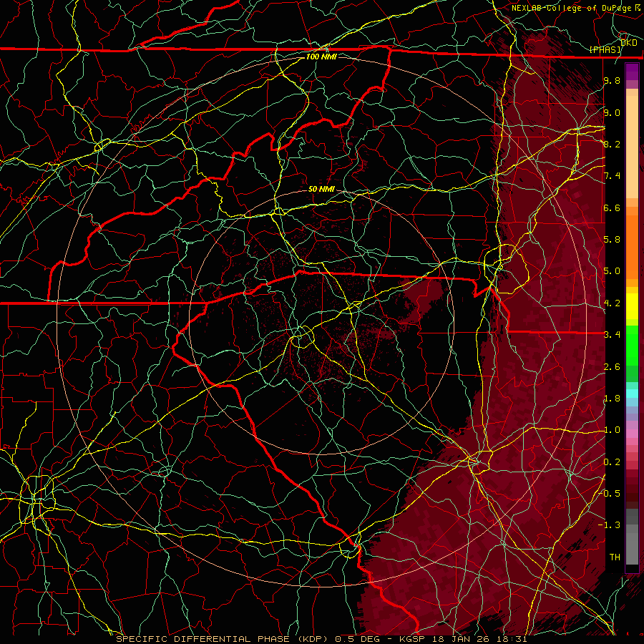644x644 pixels.
Task: Click the 9.0 scale value
Action: (x=612, y=112)
